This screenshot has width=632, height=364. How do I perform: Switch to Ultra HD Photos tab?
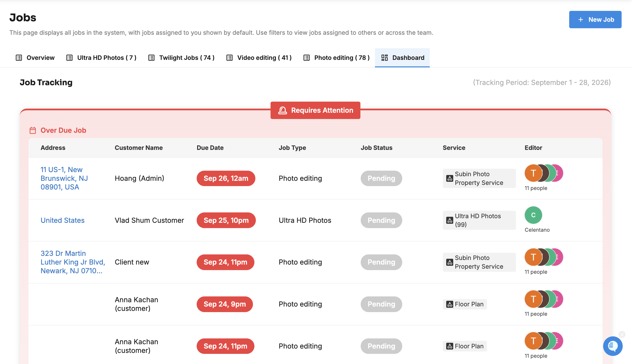click(101, 58)
